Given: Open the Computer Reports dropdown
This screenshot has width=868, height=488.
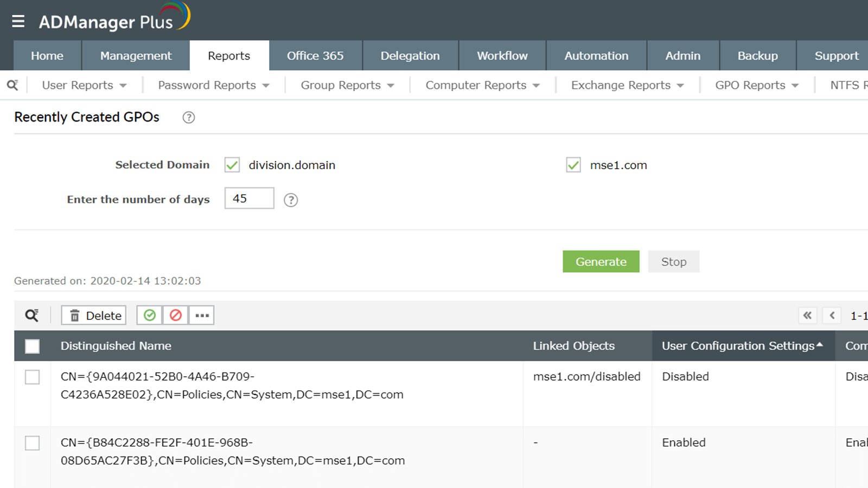Looking at the screenshot, I should [482, 85].
